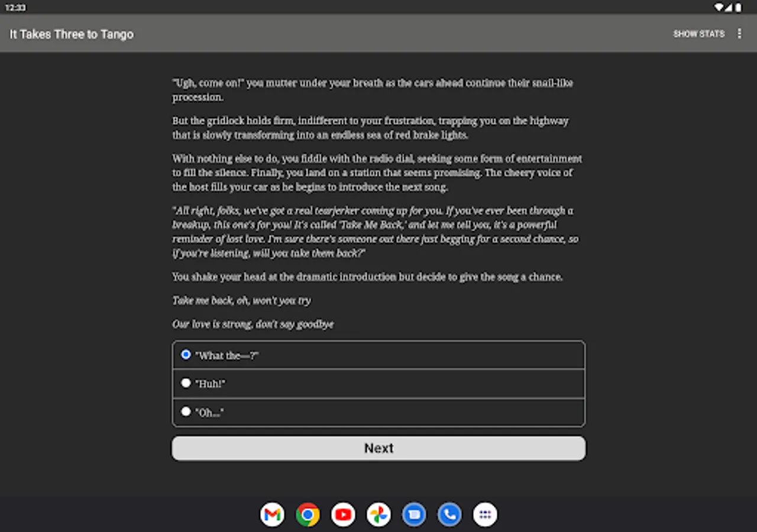757x532 pixels.
Task: Tap the "It Takes Three to Tango" title
Action: point(71,34)
